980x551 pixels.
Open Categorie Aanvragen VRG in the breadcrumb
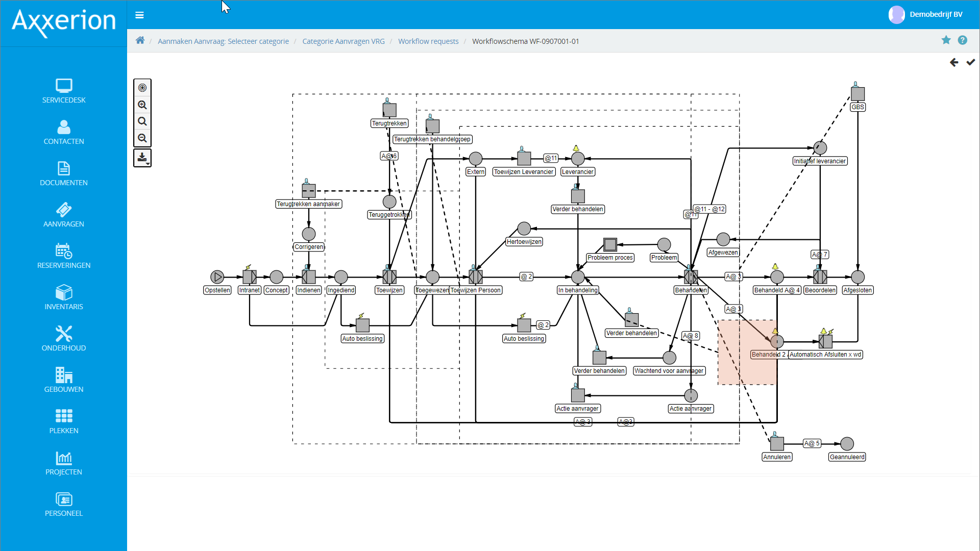click(343, 41)
